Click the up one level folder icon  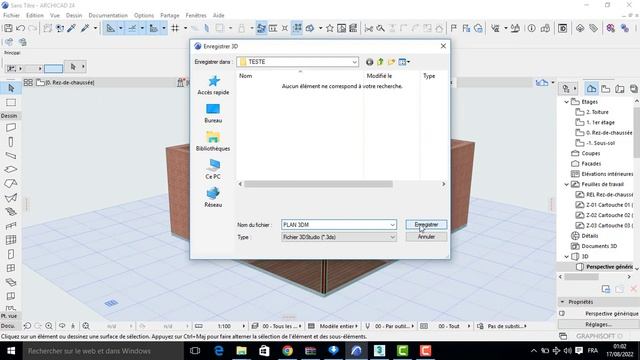380,62
